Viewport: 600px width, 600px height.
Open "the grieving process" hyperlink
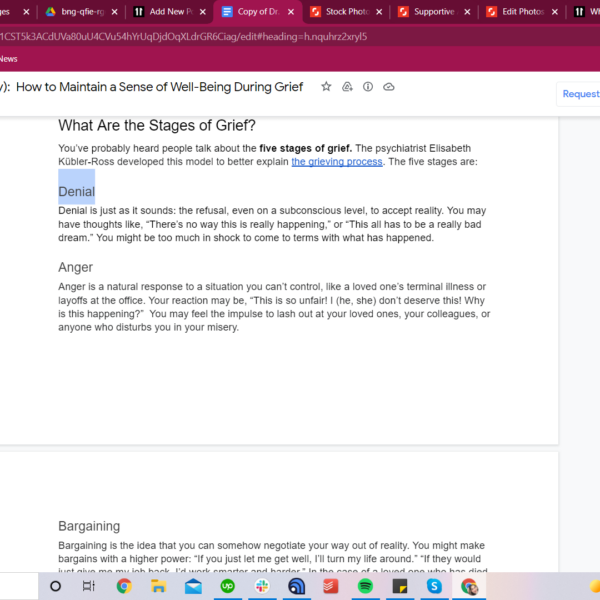337,162
